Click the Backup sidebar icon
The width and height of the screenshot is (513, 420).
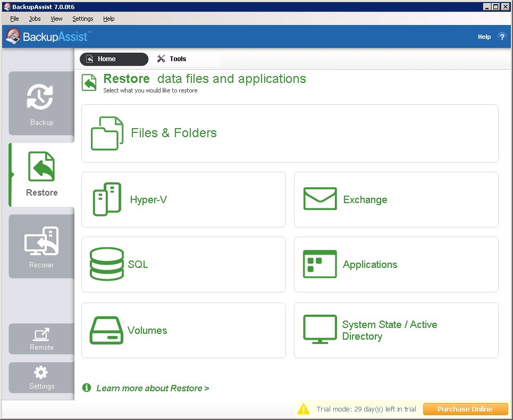pos(41,98)
